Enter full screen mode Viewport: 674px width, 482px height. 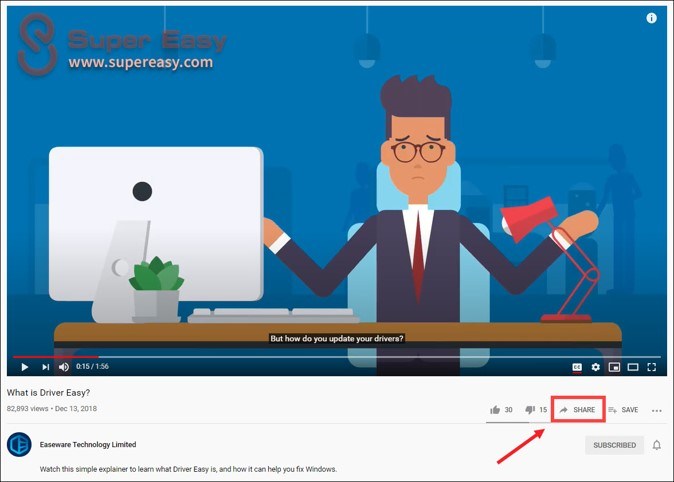(x=652, y=367)
